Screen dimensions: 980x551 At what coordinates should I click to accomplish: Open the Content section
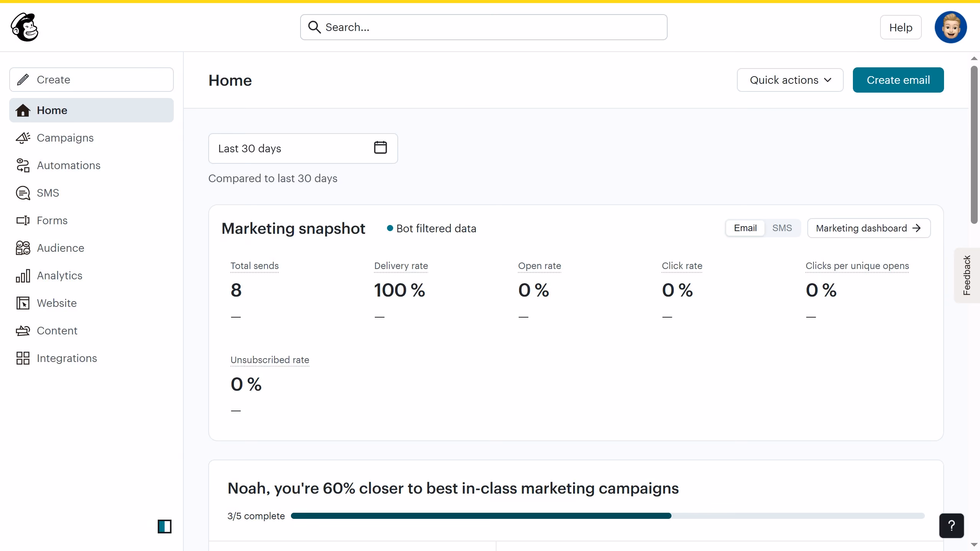[91, 331]
